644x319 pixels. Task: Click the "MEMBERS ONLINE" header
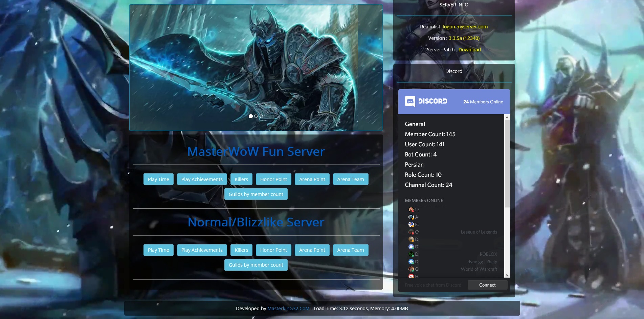[x=424, y=200]
